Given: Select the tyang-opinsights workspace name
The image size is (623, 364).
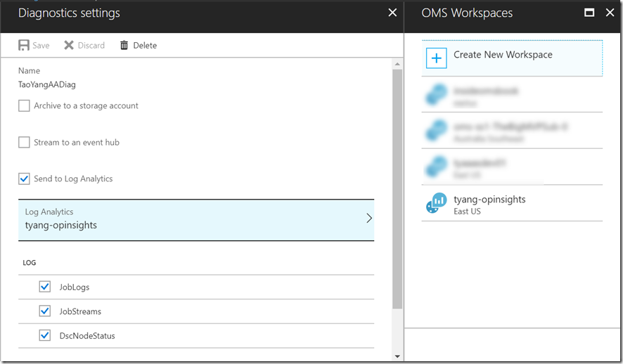Looking at the screenshot, I should (489, 200).
